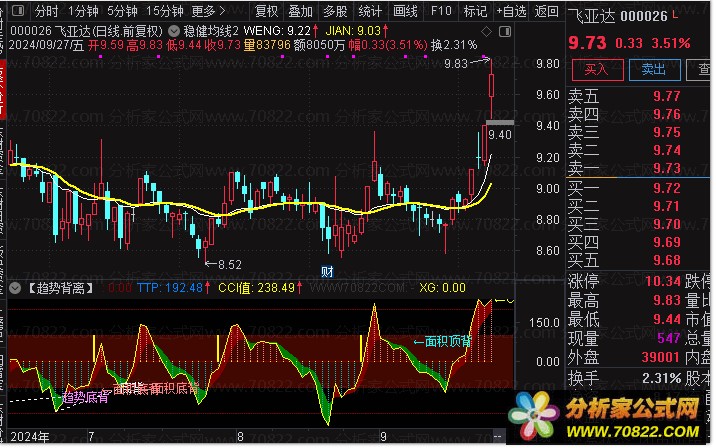
Task: Add stock with +自选 button
Action: (511, 11)
